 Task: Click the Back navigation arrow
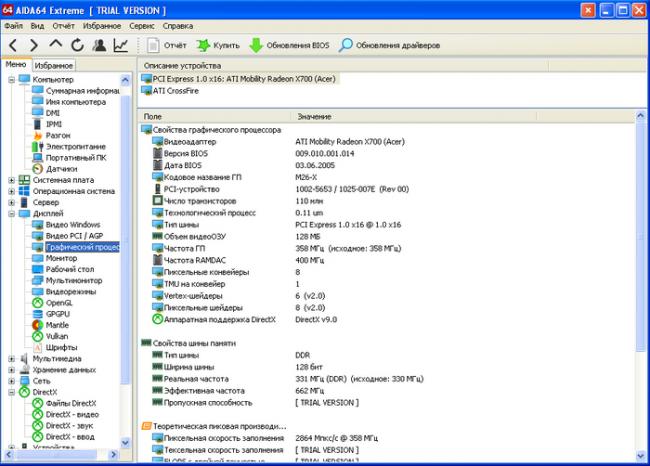(x=13, y=45)
